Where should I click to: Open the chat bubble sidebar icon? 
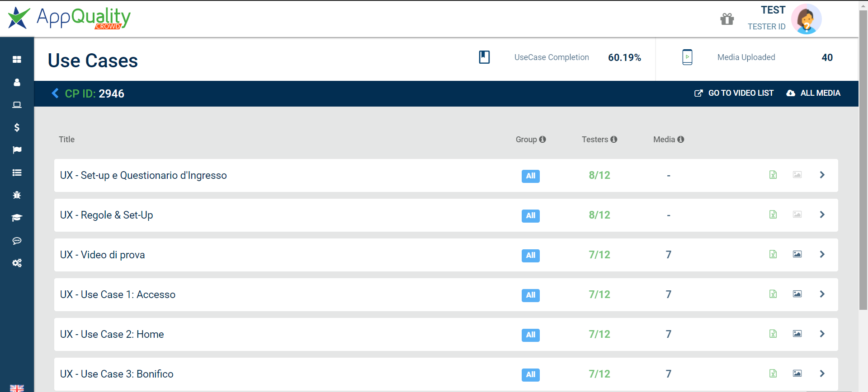click(17, 241)
